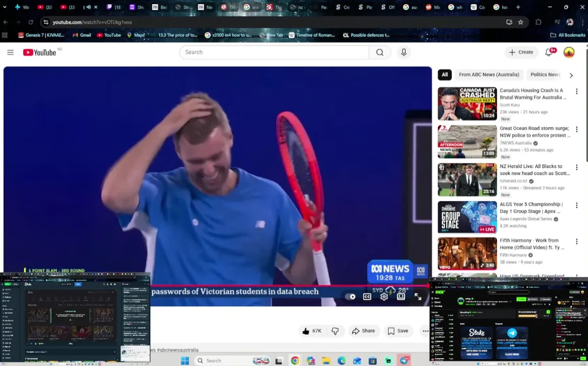Screen dimensions: 588x366
Task: Go back in the browser
Action: (x=6, y=22)
